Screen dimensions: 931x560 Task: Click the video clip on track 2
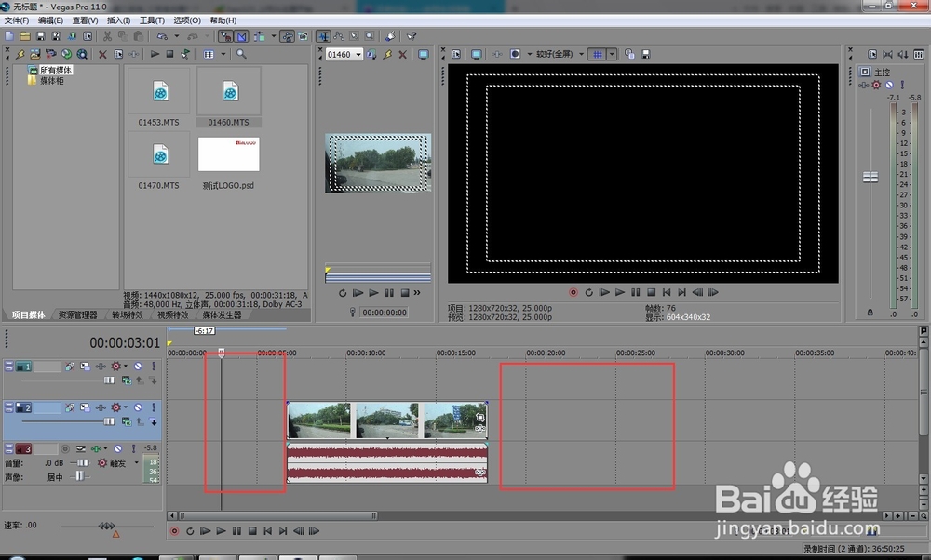click(x=387, y=420)
